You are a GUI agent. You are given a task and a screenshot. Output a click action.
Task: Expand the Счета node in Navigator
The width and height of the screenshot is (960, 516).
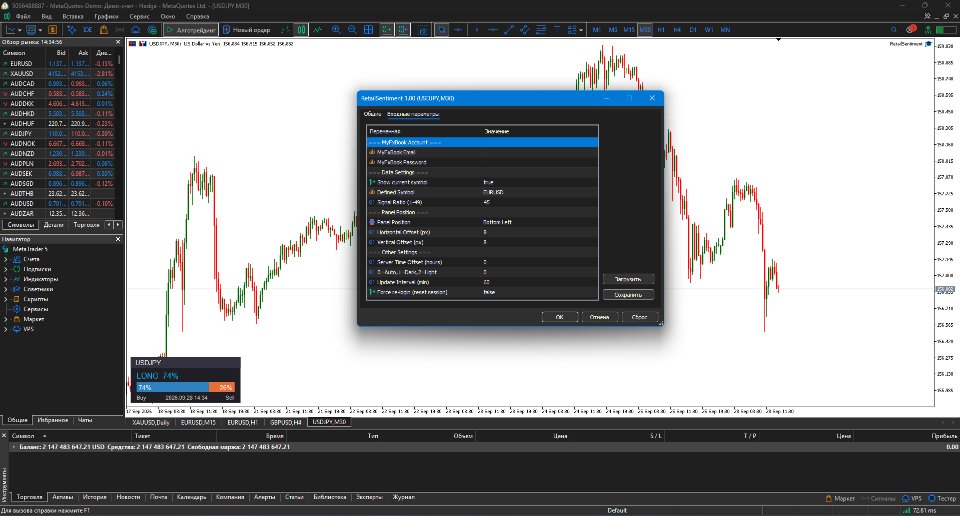(x=6, y=260)
